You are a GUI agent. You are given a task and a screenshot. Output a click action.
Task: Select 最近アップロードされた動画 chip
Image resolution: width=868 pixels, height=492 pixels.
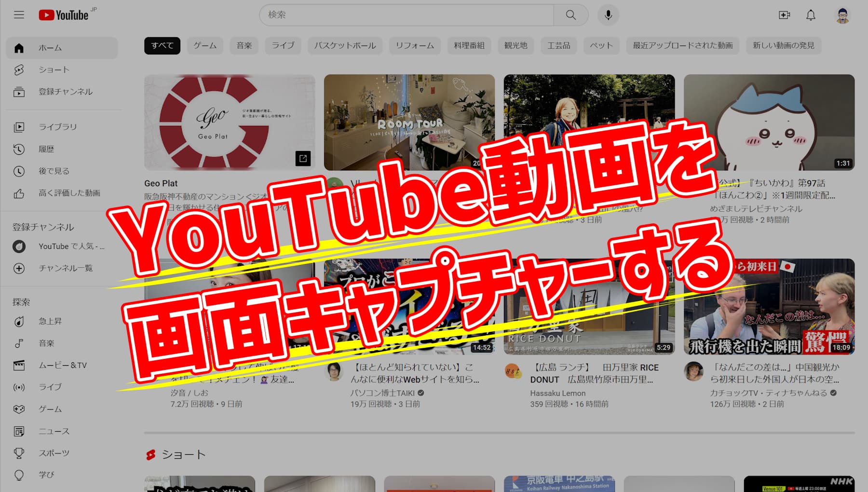[683, 46]
